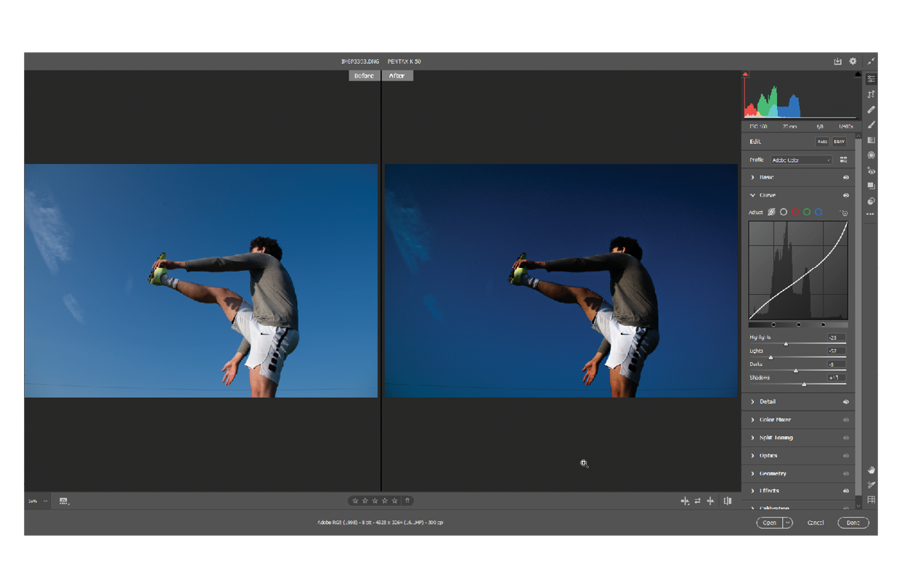902x588 pixels.
Task: Select the Adjustment Brush tool
Action: point(871,125)
